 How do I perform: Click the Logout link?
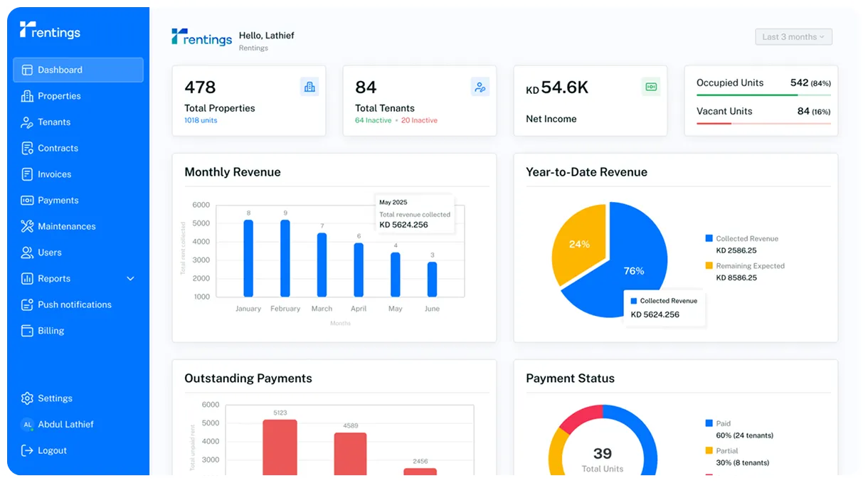click(52, 450)
